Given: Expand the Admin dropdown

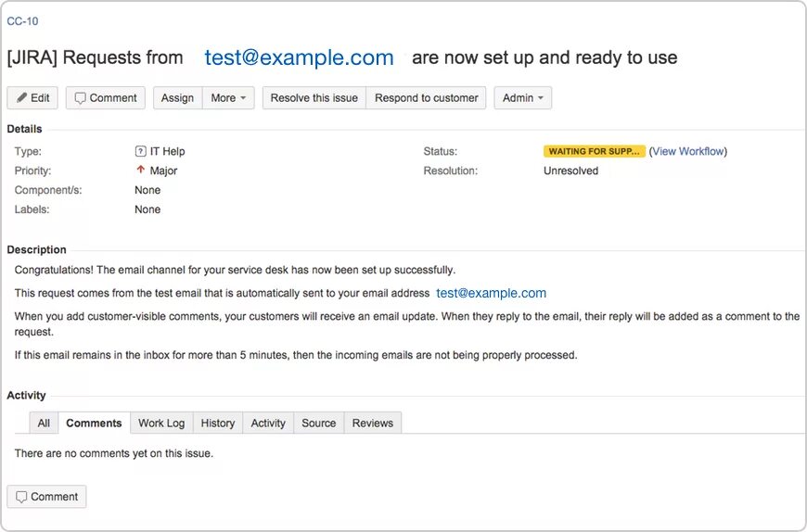Looking at the screenshot, I should click(x=523, y=98).
